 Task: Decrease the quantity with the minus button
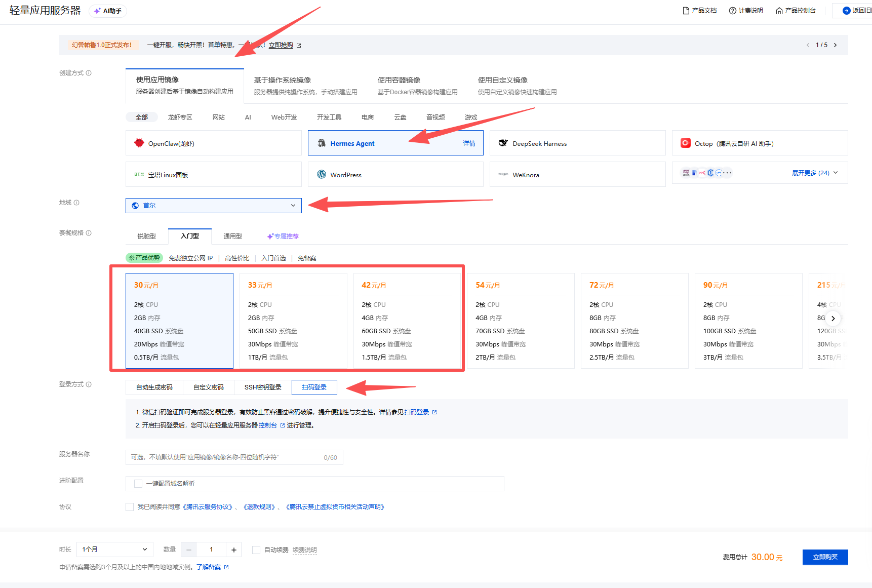pos(188,550)
